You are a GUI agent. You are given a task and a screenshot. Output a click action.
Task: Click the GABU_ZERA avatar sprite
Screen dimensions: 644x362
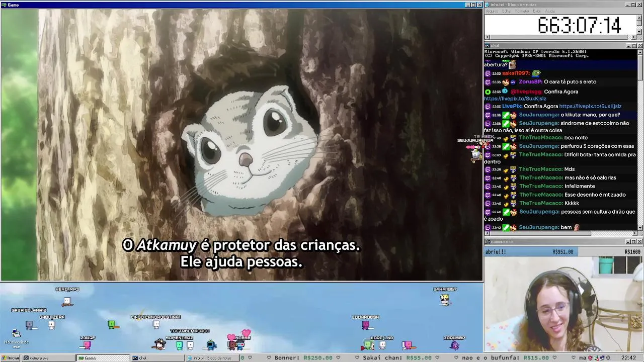click(x=51, y=324)
